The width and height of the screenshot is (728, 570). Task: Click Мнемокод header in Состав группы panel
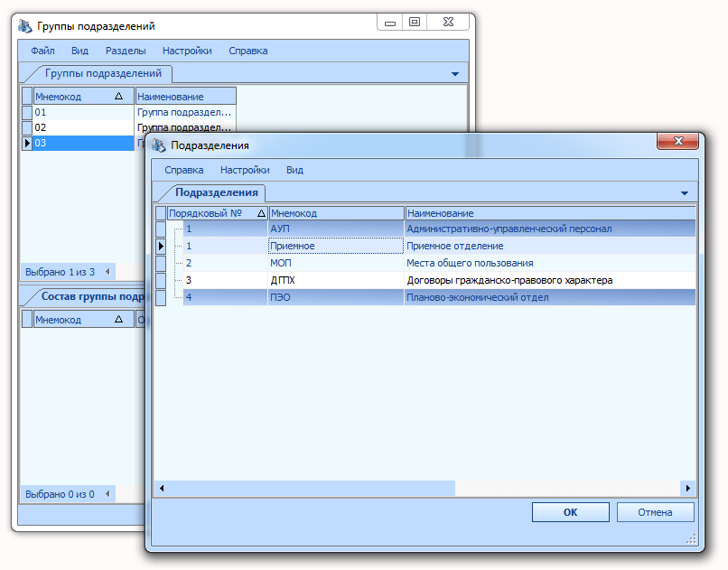coord(84,320)
